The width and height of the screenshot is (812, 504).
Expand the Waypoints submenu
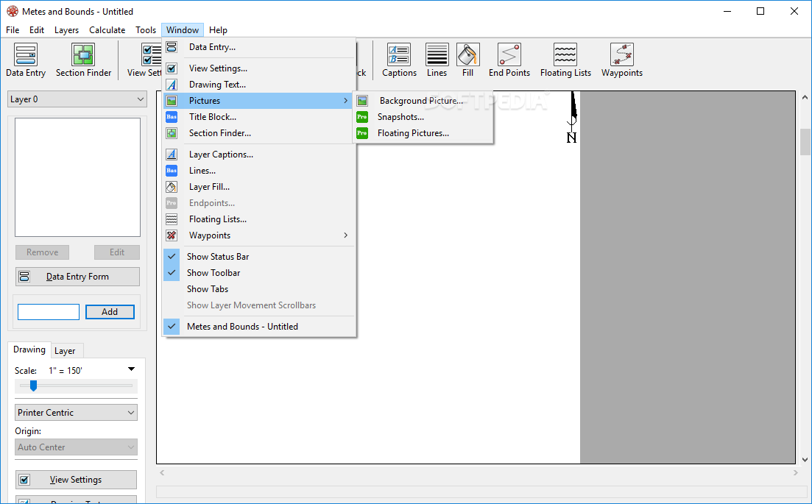259,235
